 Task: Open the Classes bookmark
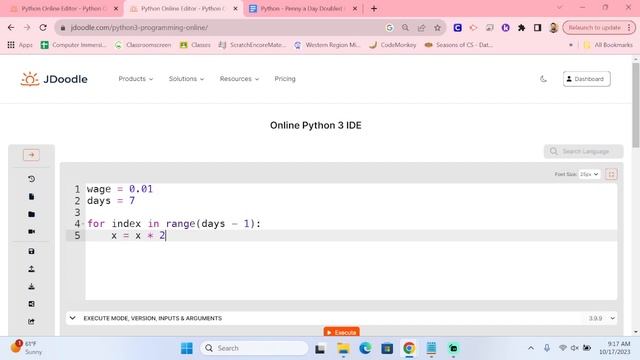(x=195, y=45)
